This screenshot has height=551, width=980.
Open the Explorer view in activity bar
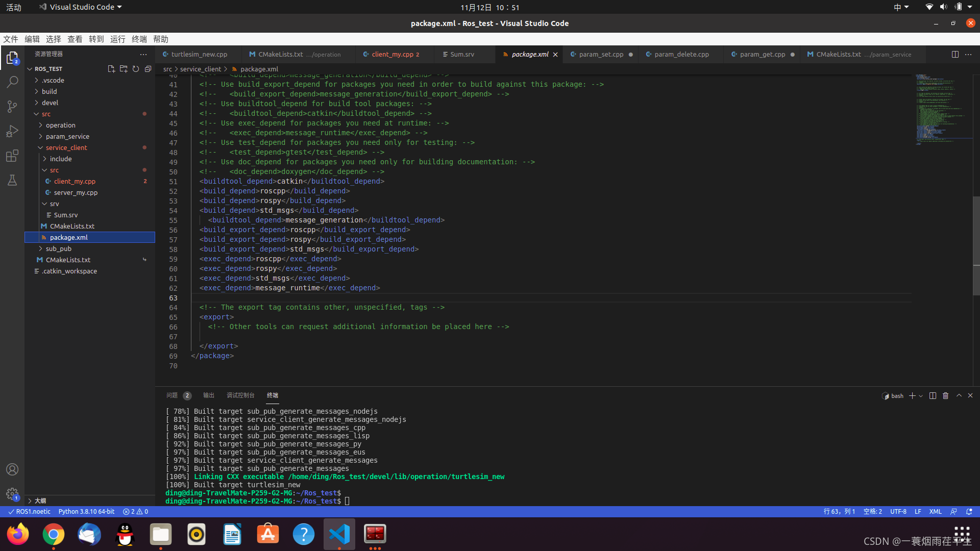[x=12, y=58]
